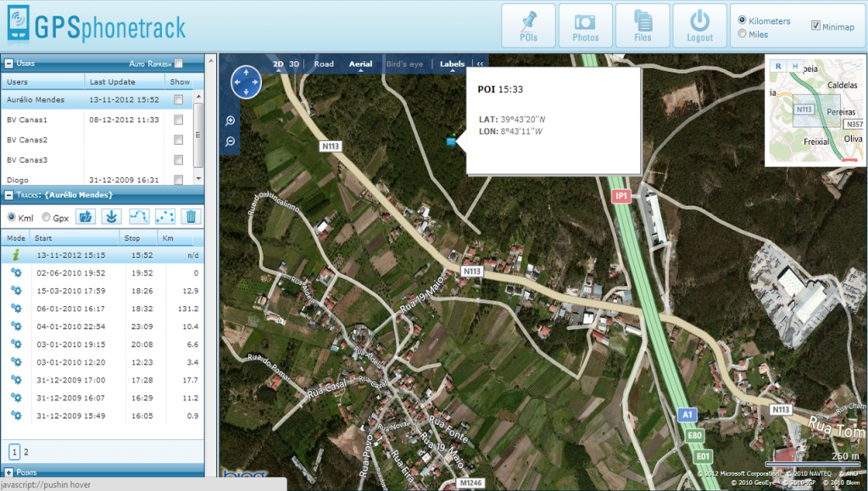Image resolution: width=868 pixels, height=491 pixels.
Task: Switch map to 3D mode
Action: (x=294, y=64)
